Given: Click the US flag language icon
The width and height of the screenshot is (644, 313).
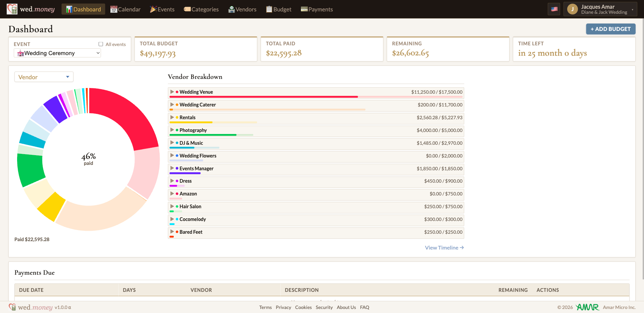Looking at the screenshot, I should tap(554, 9).
